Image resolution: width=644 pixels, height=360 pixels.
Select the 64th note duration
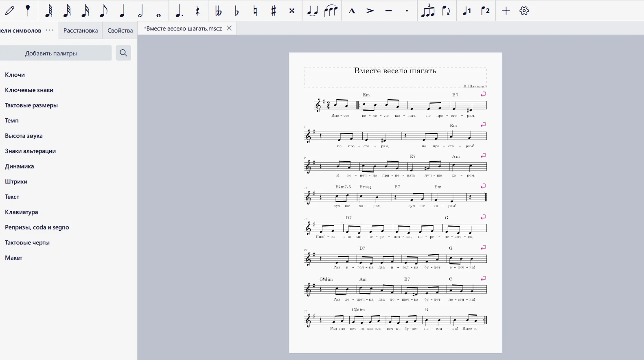48,11
